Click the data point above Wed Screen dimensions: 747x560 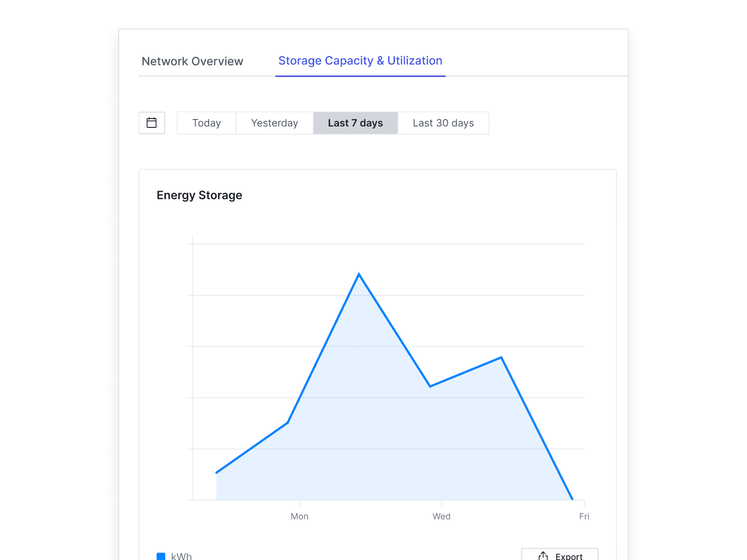tap(430, 386)
